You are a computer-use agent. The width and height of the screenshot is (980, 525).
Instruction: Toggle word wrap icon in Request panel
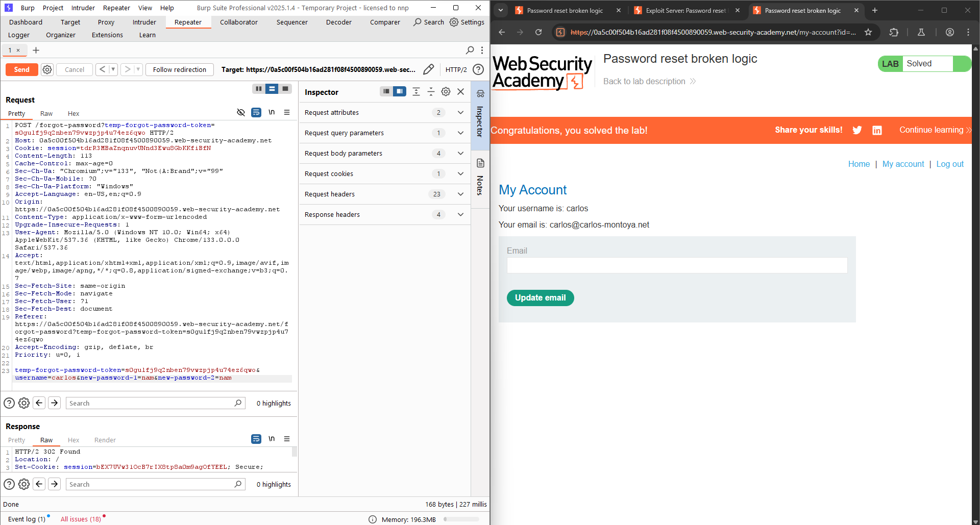[256, 112]
